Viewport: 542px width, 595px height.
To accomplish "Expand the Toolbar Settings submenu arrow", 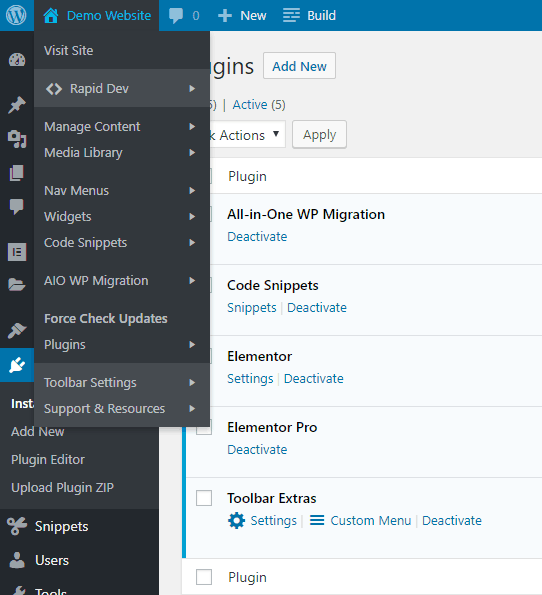I will click(x=192, y=382).
